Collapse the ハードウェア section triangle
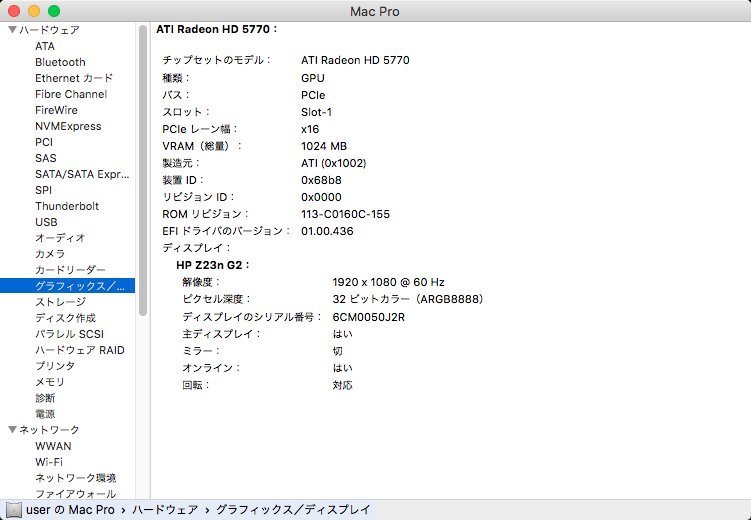 tap(12, 30)
